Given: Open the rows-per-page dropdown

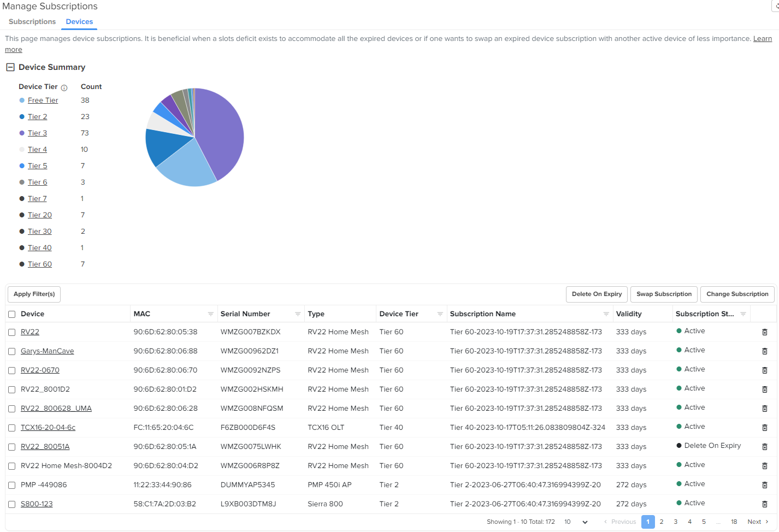Looking at the screenshot, I should click(x=576, y=522).
